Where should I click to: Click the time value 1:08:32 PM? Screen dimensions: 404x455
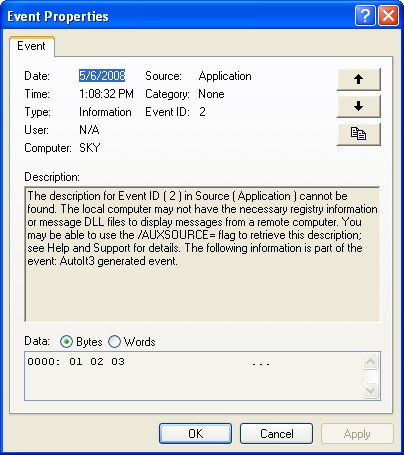[106, 94]
